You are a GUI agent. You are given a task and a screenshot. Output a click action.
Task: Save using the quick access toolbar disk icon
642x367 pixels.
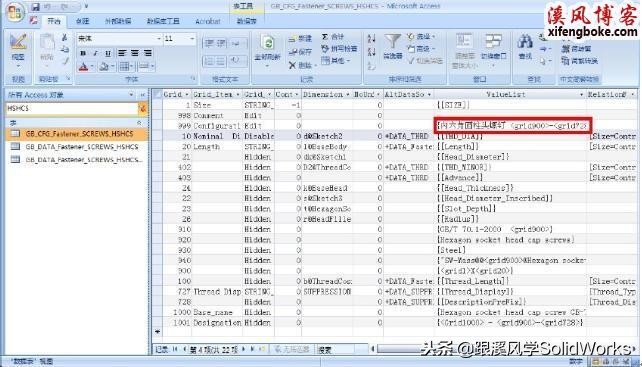click(x=36, y=7)
